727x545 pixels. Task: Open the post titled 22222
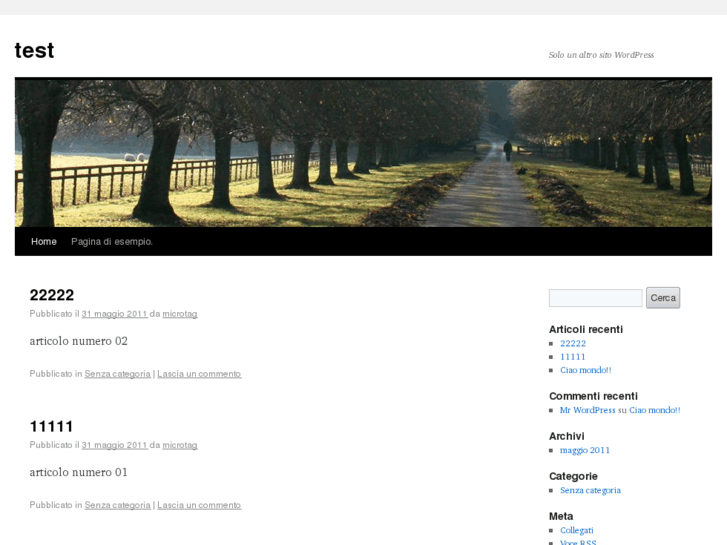pos(51,295)
